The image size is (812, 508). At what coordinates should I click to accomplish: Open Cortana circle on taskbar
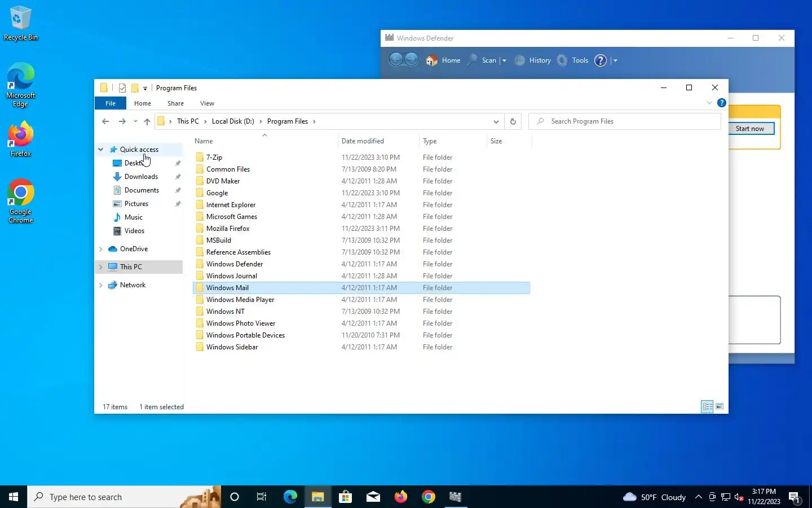[235, 497]
